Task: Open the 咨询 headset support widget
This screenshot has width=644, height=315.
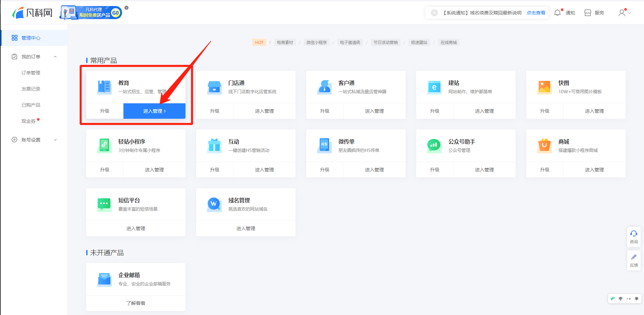Action: pyautogui.click(x=634, y=237)
